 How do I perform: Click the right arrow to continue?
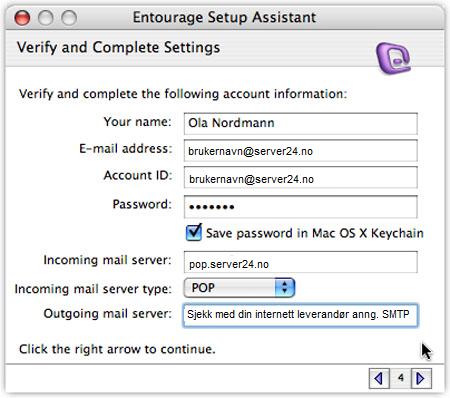point(421,378)
